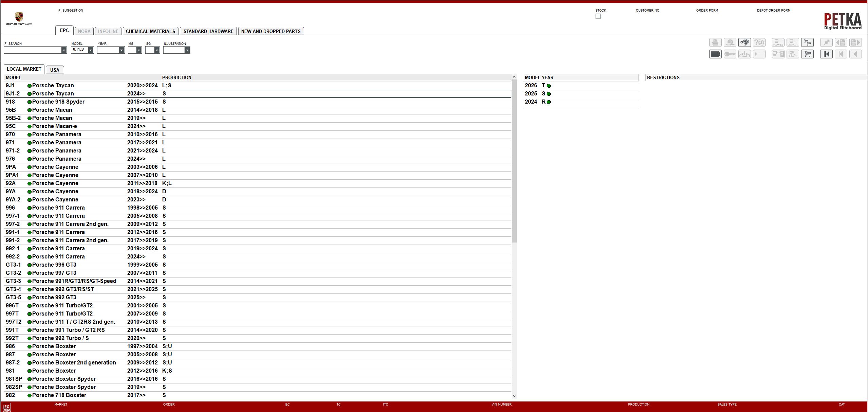Click the PIWIS toolbar icon
Screen dimensions: 868x412
[778, 42]
